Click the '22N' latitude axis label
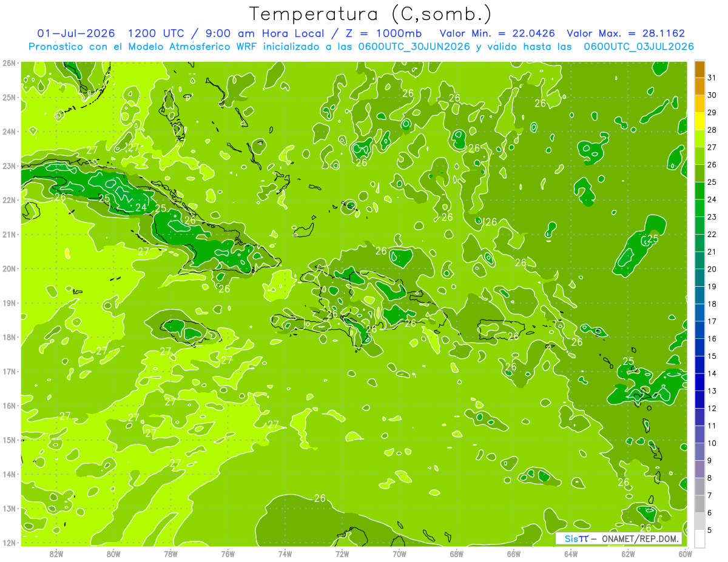 (x=9, y=200)
